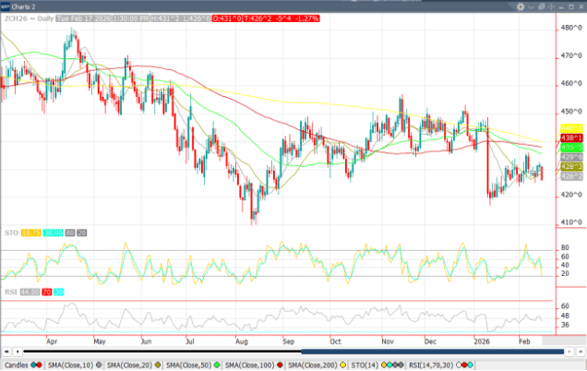Screen dimensions: 587x371
Task: Select the Candles legend entry
Action: point(23,365)
